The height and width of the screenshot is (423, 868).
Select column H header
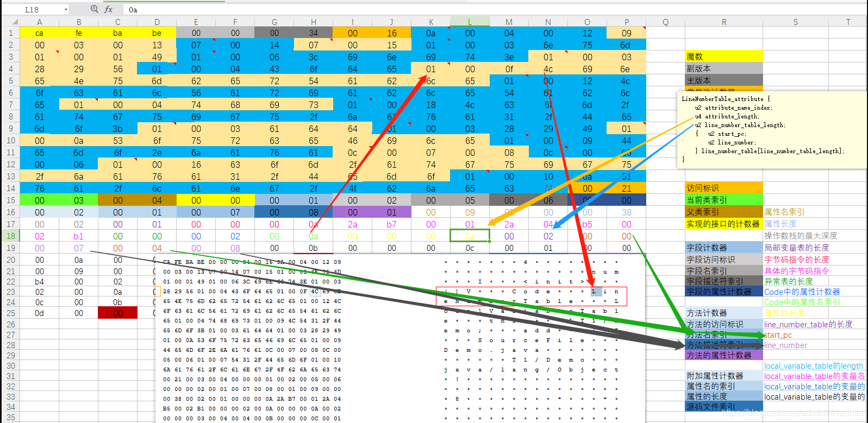coord(314,22)
